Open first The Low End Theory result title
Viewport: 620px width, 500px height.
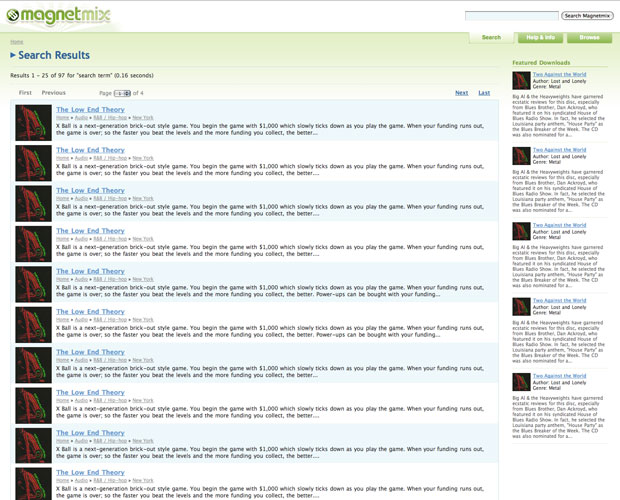[x=90, y=109]
